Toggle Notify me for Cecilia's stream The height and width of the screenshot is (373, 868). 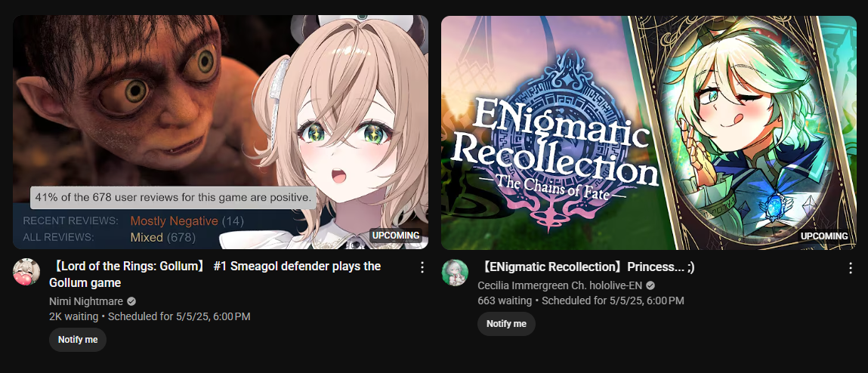point(506,324)
